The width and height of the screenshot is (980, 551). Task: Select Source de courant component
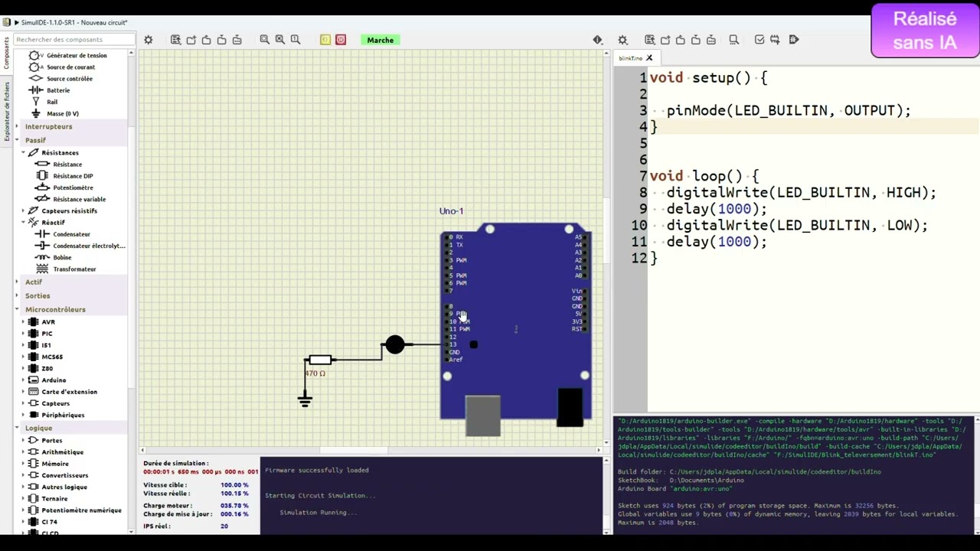point(70,67)
